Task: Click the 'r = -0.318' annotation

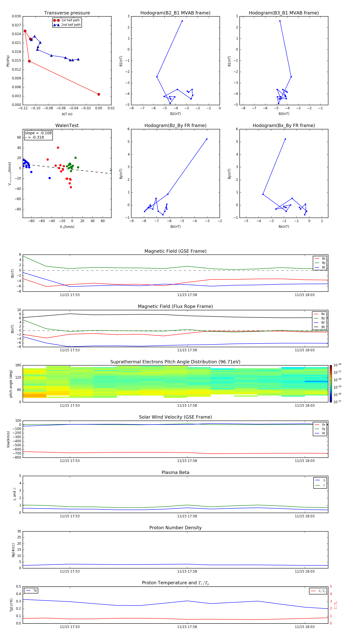Action: coord(35,137)
